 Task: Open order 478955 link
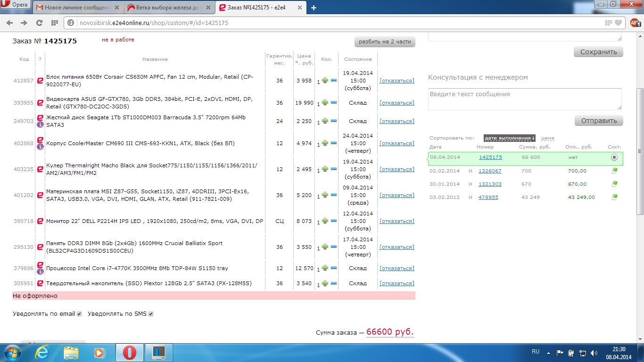coord(488,197)
